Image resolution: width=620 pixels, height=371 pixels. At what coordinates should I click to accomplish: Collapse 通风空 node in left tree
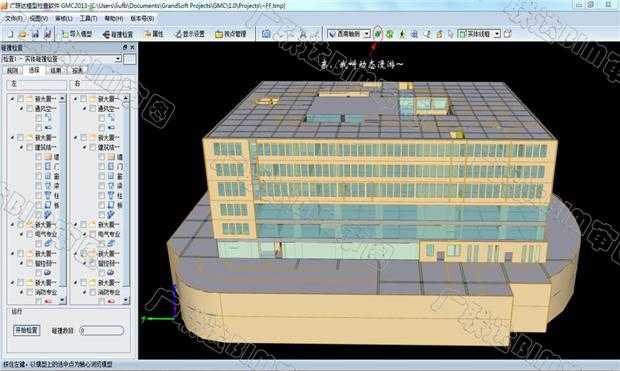[21, 108]
